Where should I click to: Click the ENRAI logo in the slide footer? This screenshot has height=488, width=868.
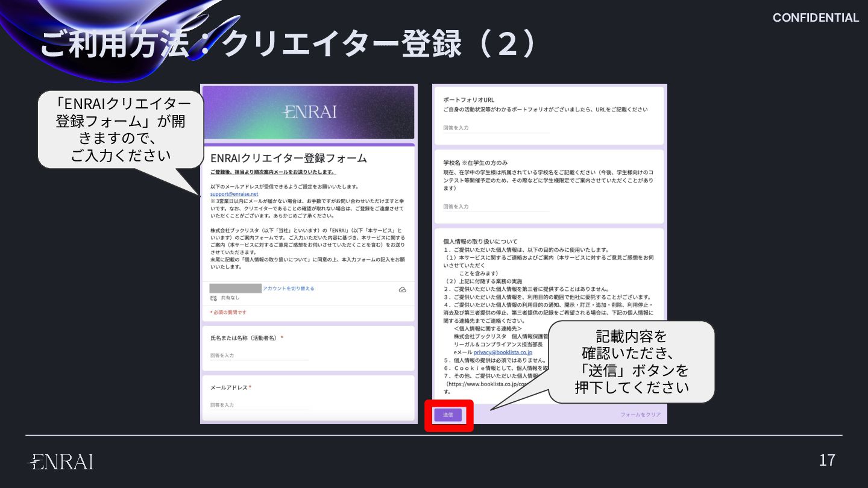pyautogui.click(x=61, y=462)
